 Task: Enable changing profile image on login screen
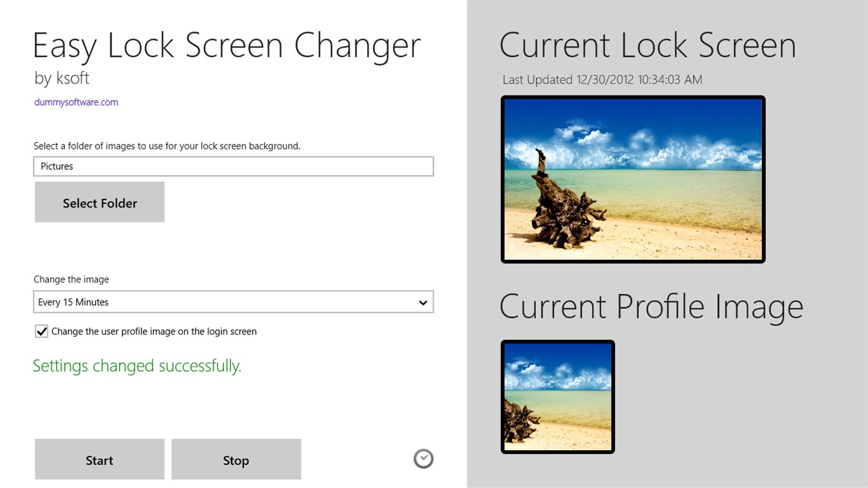tap(41, 331)
